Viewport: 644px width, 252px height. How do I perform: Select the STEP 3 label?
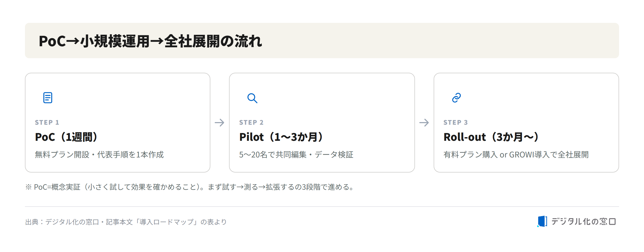[x=456, y=122]
